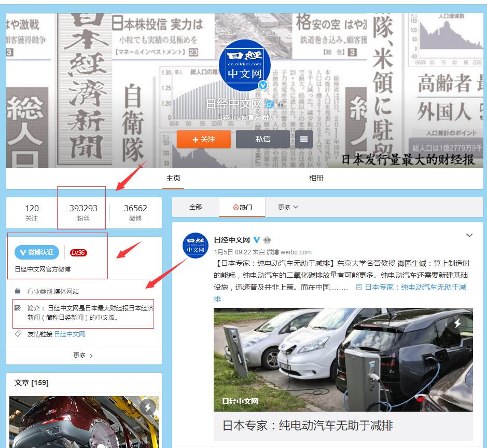Screen dimensions: 487x448
Task: Open the 更多 filter dropdown
Action: 288,207
